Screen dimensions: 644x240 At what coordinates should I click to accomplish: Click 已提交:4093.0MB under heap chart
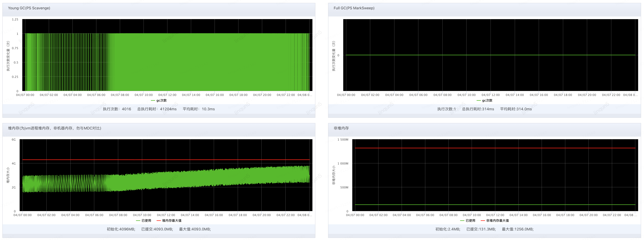coord(157,229)
